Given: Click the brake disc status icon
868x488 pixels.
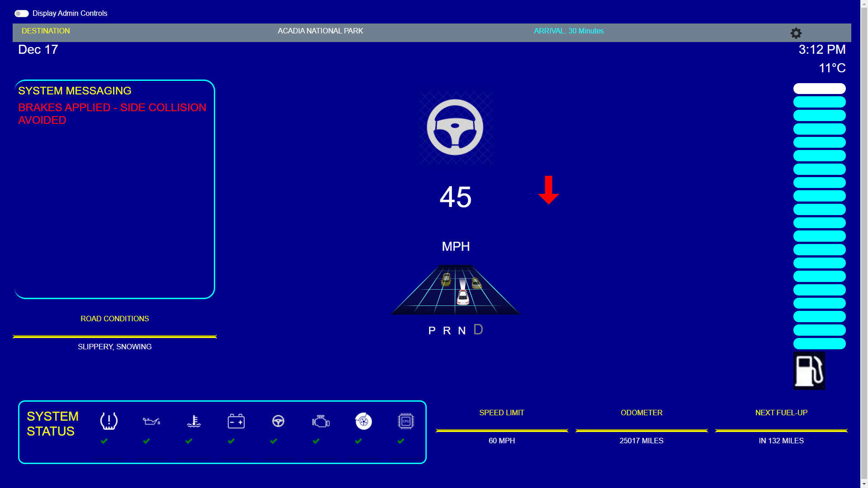Looking at the screenshot, I should pos(363,421).
